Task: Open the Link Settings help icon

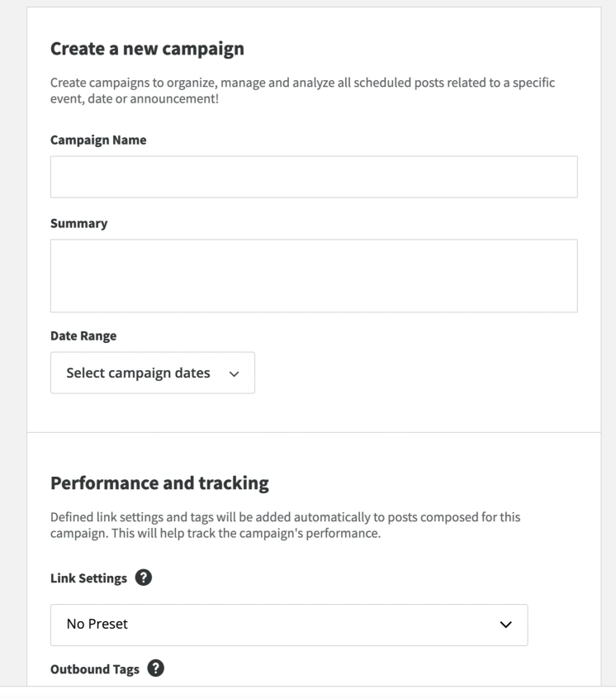Action: (x=144, y=578)
